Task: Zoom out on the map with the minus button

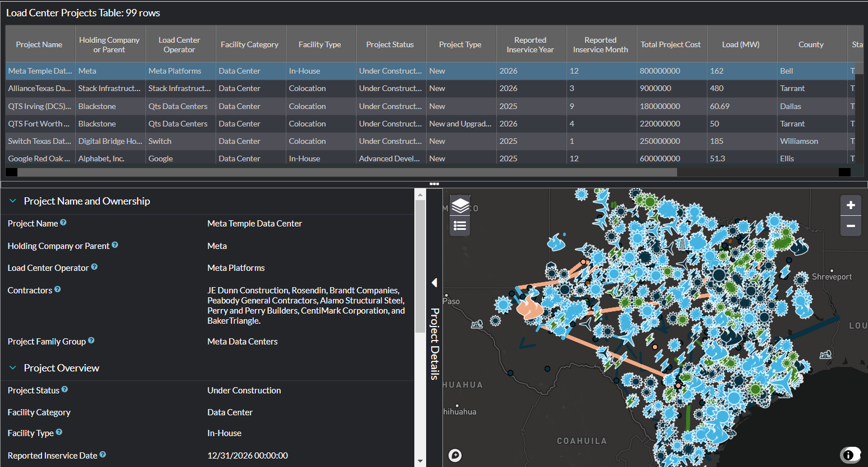Action: 851,226
